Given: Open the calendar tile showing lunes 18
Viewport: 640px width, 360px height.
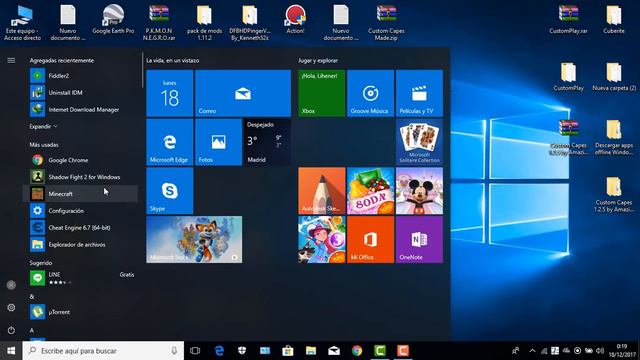Looking at the screenshot, I should click(x=169, y=93).
